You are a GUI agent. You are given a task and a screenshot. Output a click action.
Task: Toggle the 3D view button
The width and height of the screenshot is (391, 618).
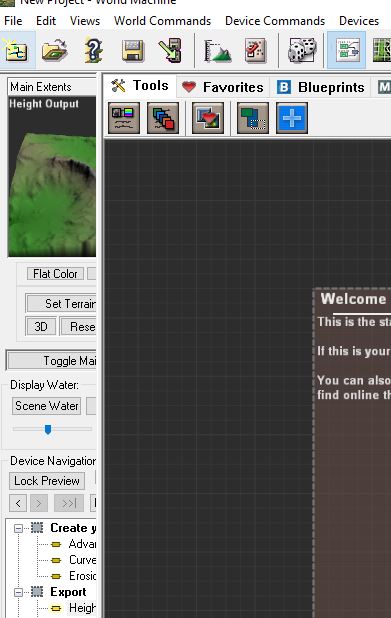(41, 326)
